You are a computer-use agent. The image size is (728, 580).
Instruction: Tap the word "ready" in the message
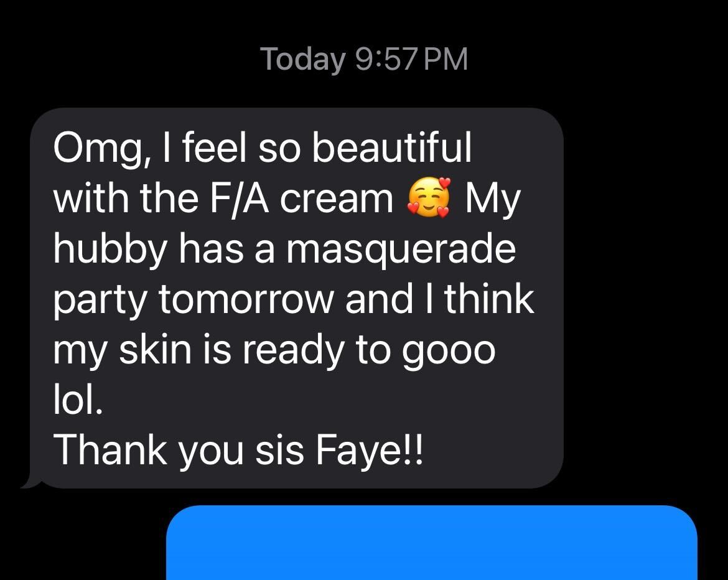coord(294,350)
